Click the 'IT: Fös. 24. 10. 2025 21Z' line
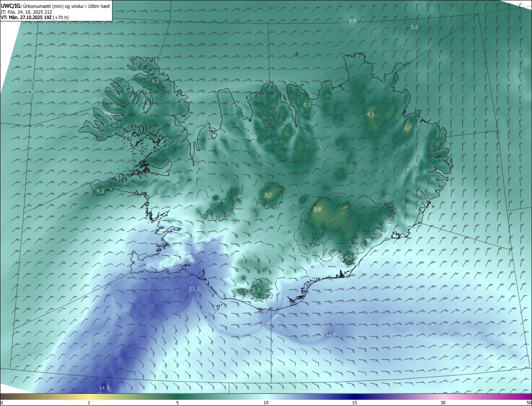Image resolution: width=532 pixels, height=406 pixels. [x=26, y=12]
